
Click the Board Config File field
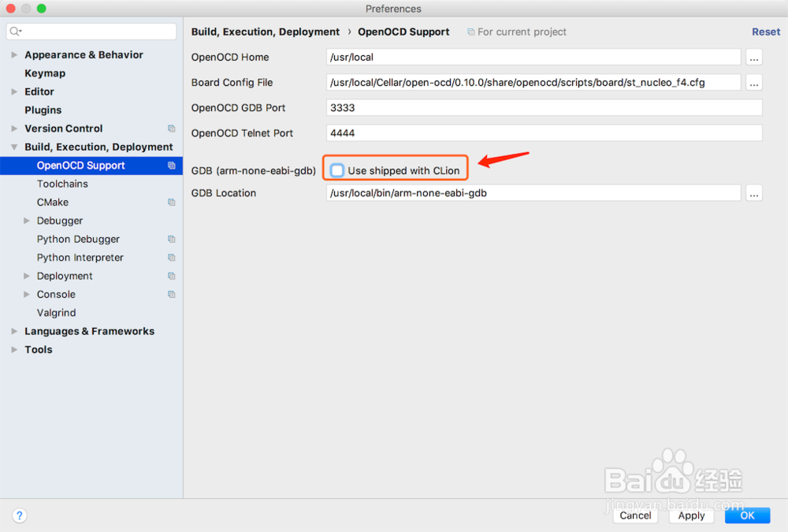(533, 83)
